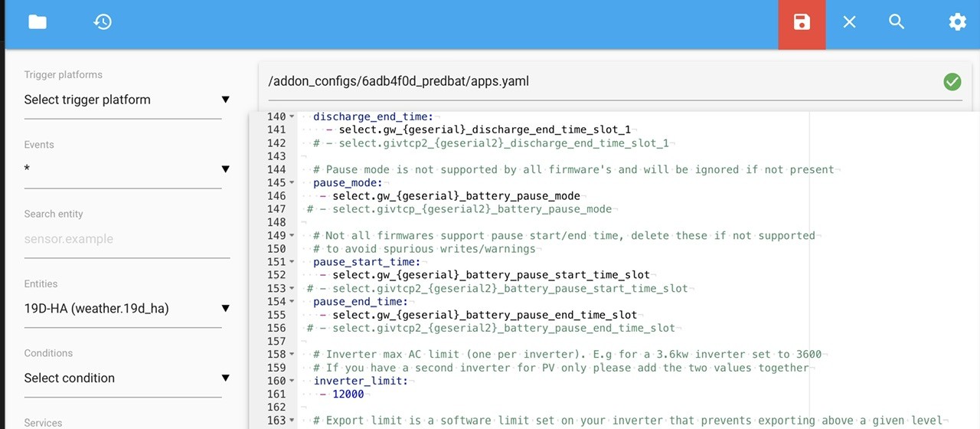Image resolution: width=980 pixels, height=429 pixels.
Task: Click the pause_start_time key on line 151
Action: 367,262
